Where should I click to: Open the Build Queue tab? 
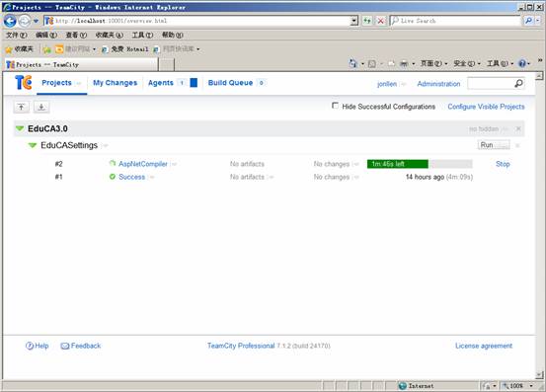230,83
